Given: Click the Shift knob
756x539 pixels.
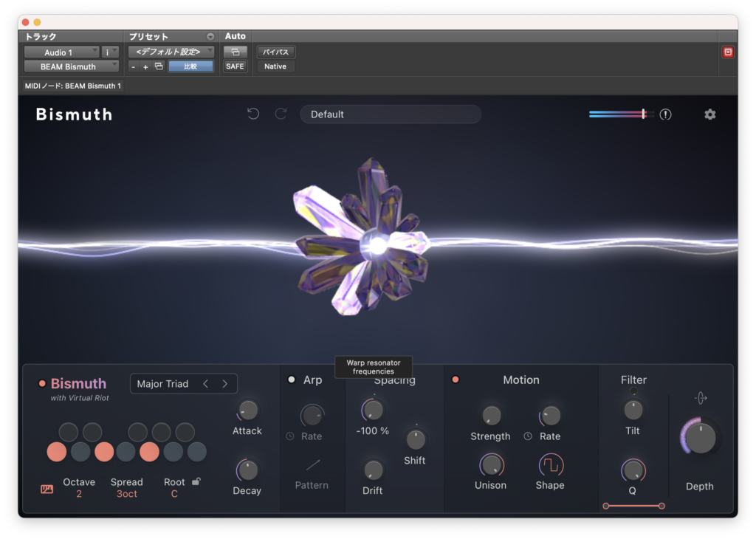Looking at the screenshot, I should tap(415, 439).
